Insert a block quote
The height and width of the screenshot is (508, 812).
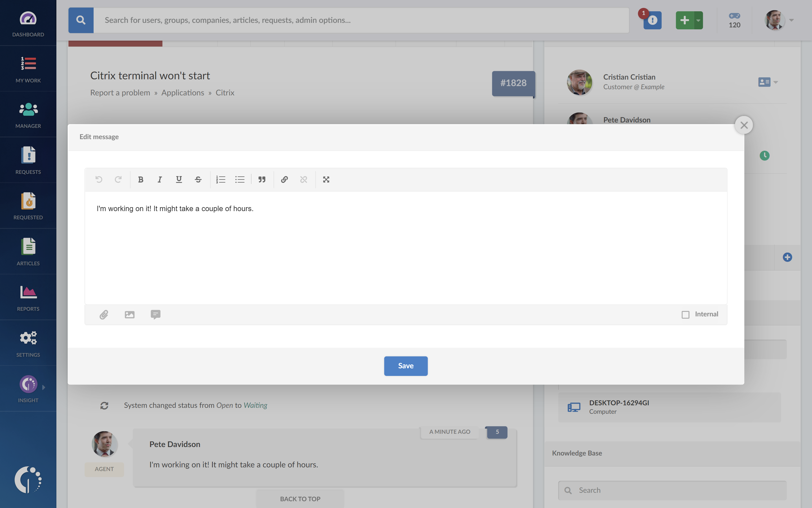pyautogui.click(x=262, y=179)
